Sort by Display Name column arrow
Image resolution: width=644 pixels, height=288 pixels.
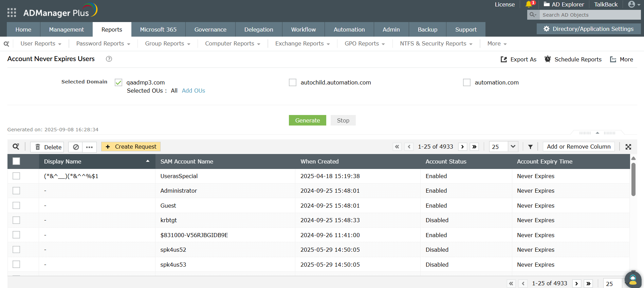pos(148,161)
